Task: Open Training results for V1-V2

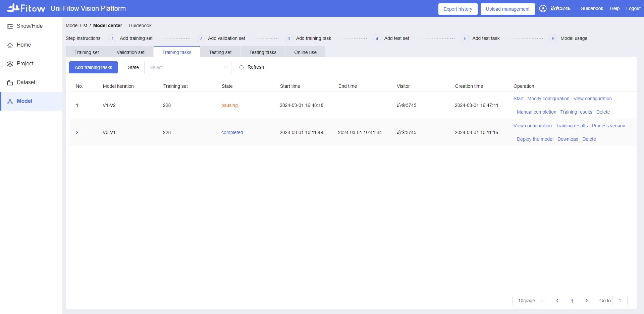Action: [576, 112]
